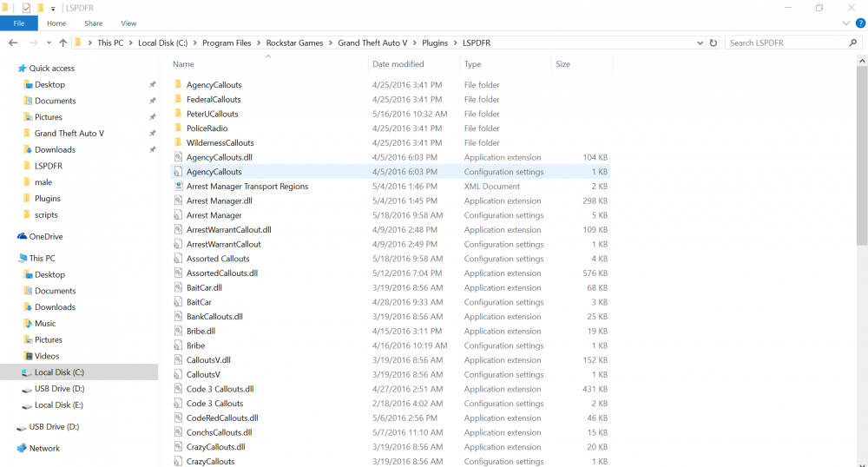Click Arrest Manager Transport Regions XML icon
The width and height of the screenshot is (868, 467).
178,186
